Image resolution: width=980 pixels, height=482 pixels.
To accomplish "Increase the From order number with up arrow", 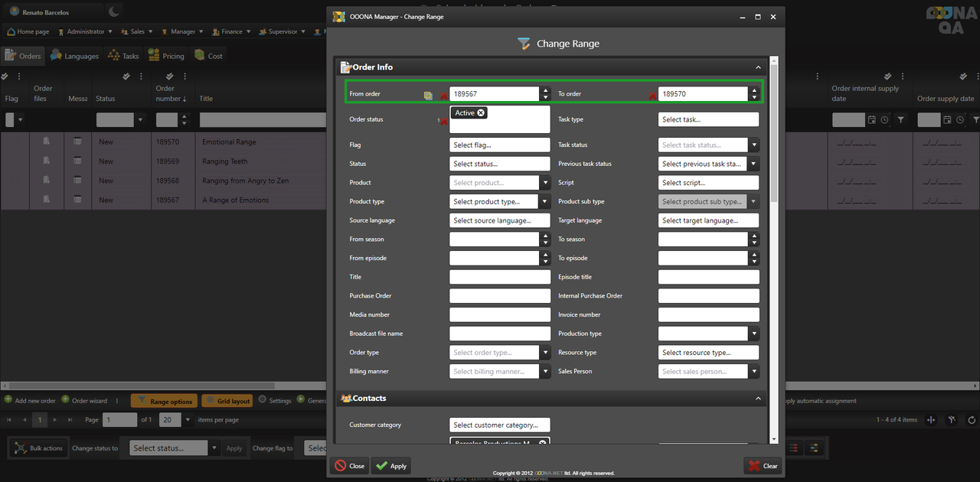I will tap(545, 90).
